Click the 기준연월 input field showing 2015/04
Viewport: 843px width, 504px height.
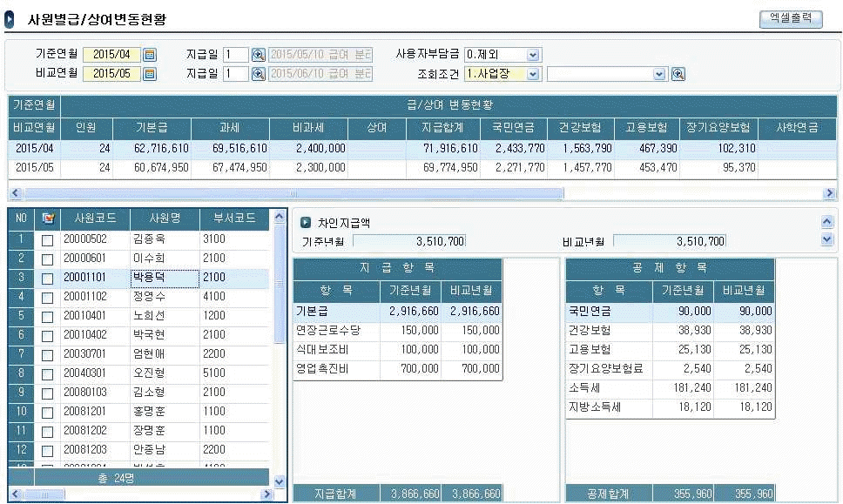click(x=111, y=55)
